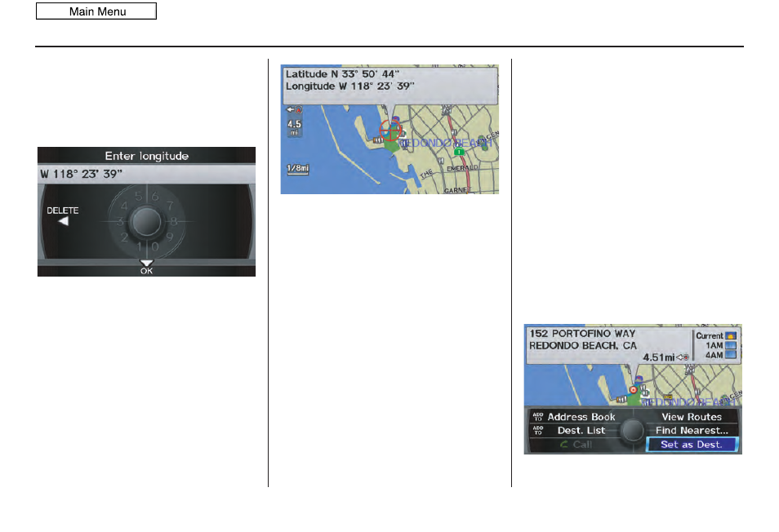Click the Latitude N 33° 50' 44" text
779x532 pixels.
[342, 74]
